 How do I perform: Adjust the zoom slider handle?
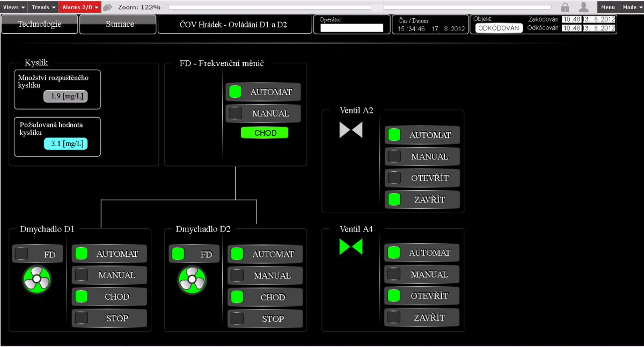point(377,8)
